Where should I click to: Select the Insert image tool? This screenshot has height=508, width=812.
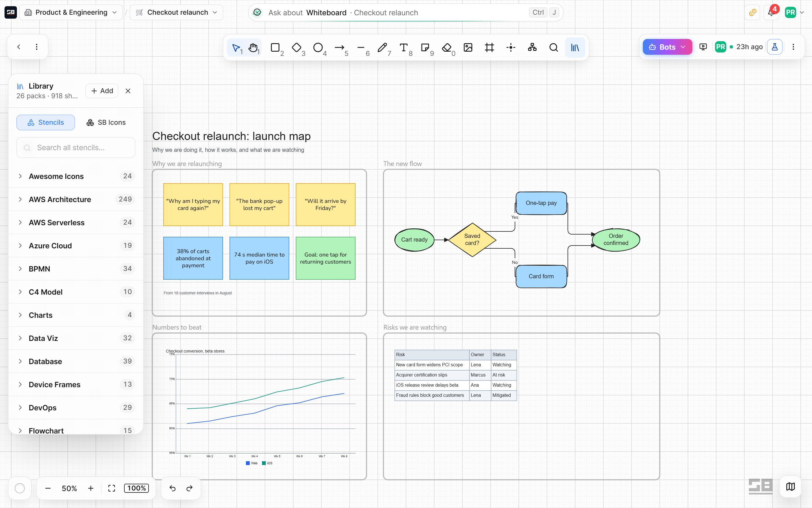pos(468,48)
